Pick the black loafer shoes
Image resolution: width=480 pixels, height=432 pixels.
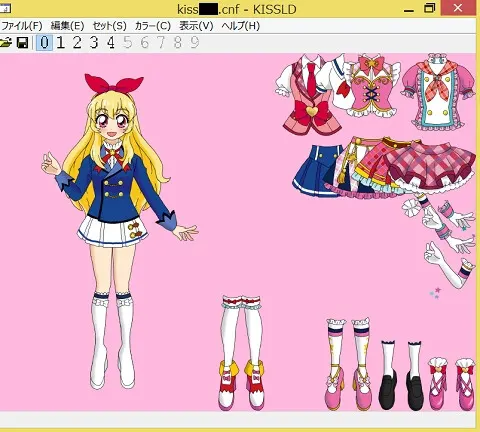click(402, 376)
